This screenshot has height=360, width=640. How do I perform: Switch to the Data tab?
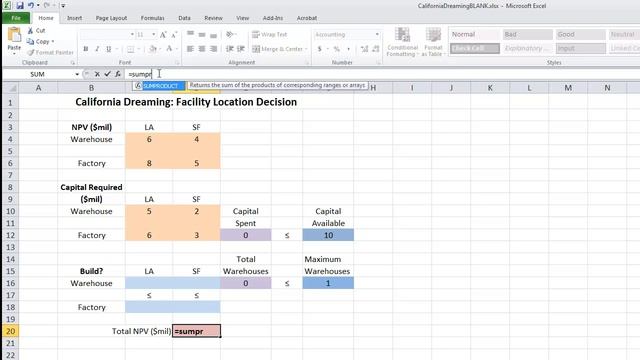(184, 18)
